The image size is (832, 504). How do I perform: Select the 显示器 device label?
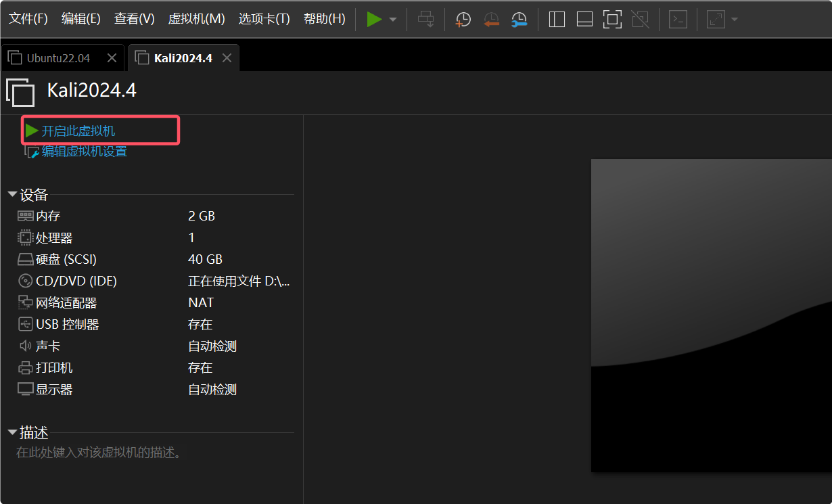pos(54,390)
